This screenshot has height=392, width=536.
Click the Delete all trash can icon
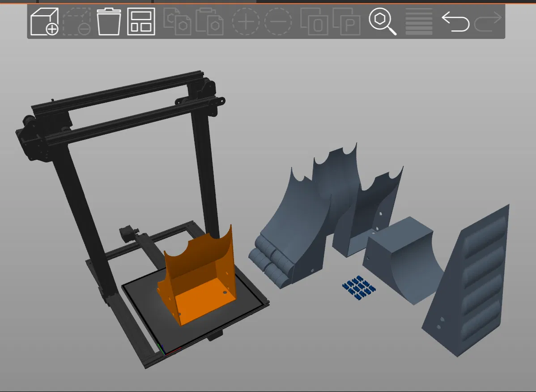[x=109, y=21]
